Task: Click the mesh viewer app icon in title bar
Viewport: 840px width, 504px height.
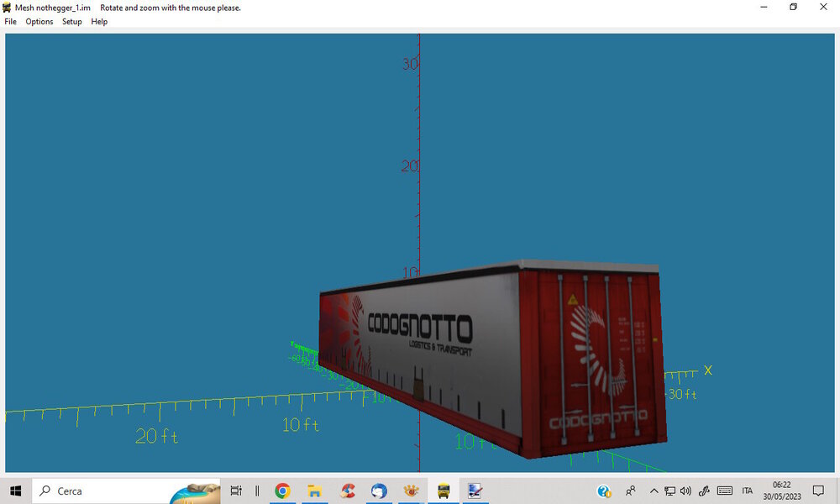Action: tap(7, 8)
